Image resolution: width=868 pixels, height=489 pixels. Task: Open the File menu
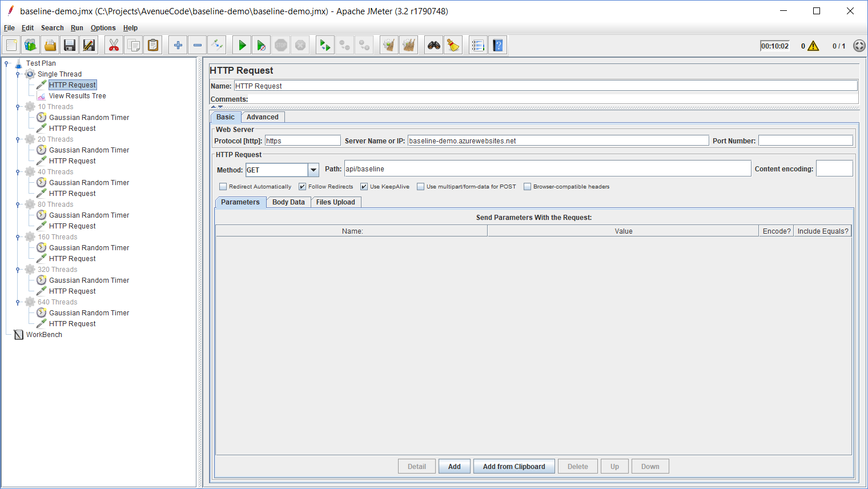point(9,28)
